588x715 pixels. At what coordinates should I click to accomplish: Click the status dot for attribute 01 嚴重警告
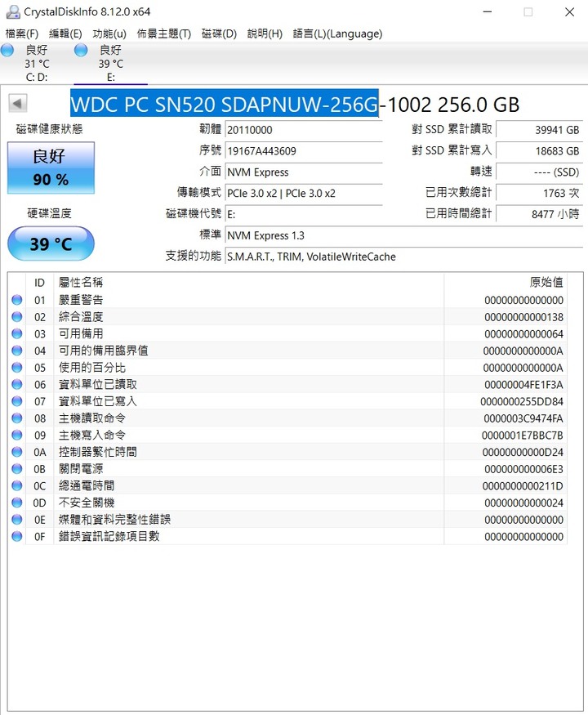[x=17, y=300]
